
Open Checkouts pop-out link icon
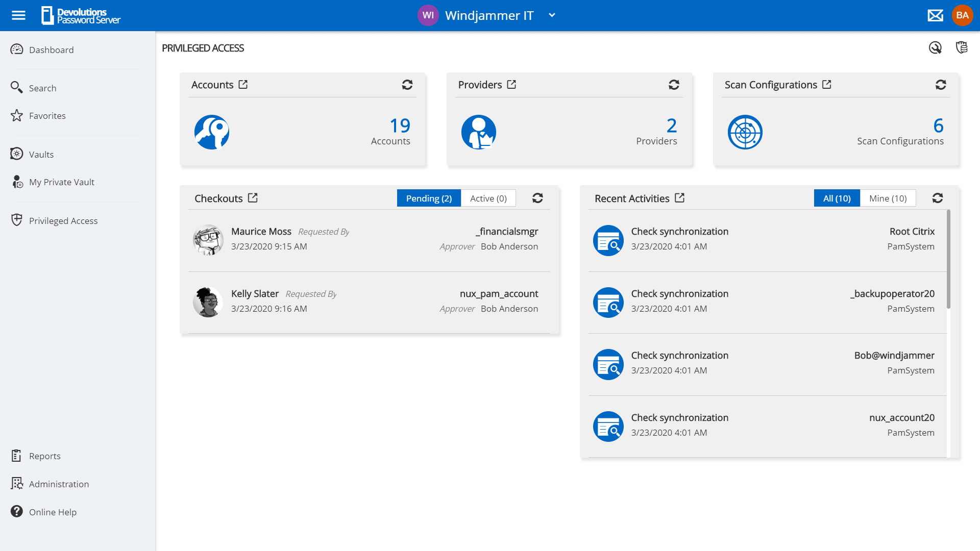point(253,198)
